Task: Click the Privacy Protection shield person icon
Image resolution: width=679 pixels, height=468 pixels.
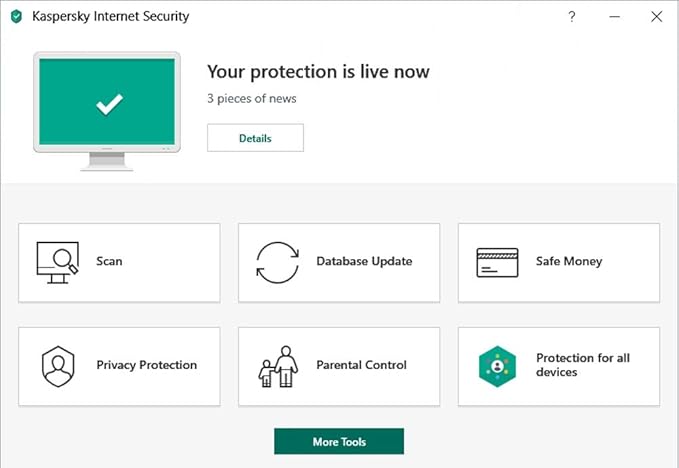Action: (x=57, y=366)
